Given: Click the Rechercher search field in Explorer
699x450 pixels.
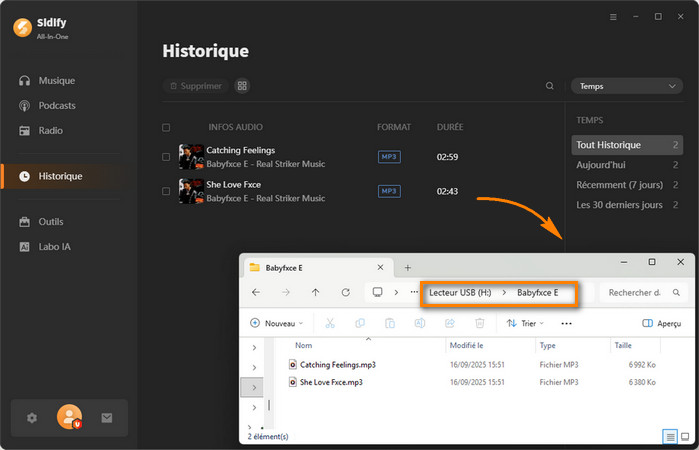Looking at the screenshot, I should [x=635, y=293].
